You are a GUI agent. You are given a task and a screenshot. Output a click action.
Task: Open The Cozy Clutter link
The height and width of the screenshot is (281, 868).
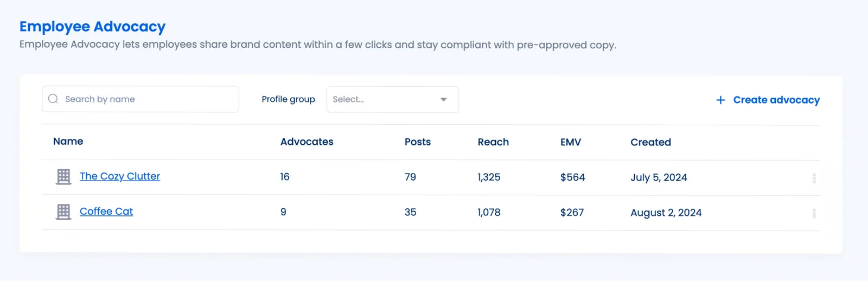click(120, 176)
